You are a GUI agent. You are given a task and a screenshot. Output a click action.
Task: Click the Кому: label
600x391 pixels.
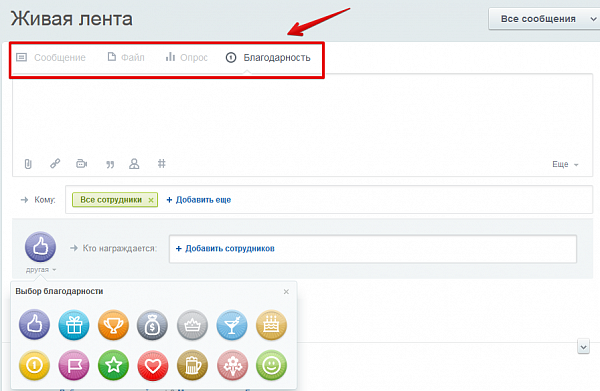[x=45, y=200]
